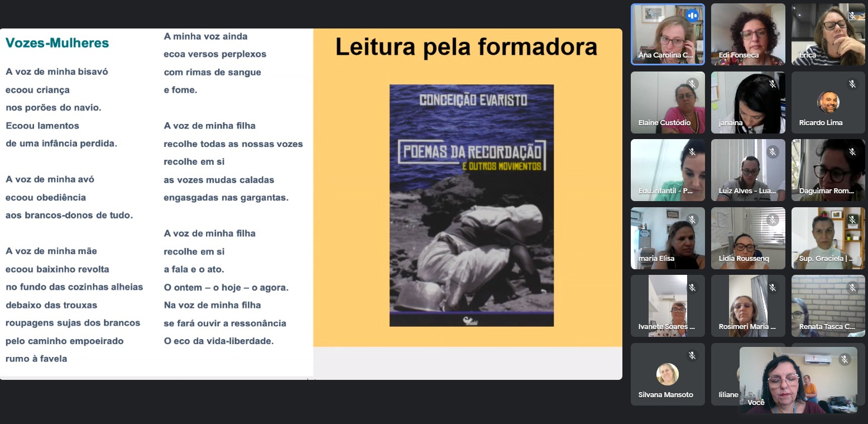Select maria Elisa's video tile

[668, 239]
